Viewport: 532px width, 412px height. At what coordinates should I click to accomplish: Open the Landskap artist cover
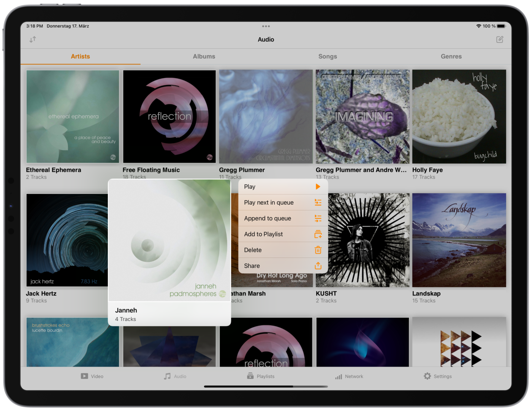coord(459,240)
